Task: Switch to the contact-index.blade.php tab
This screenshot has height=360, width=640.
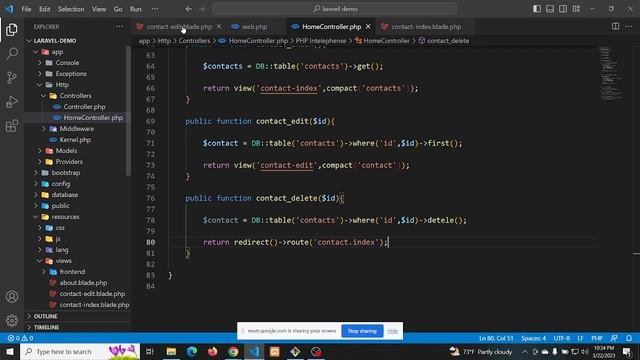Action: pos(426,27)
